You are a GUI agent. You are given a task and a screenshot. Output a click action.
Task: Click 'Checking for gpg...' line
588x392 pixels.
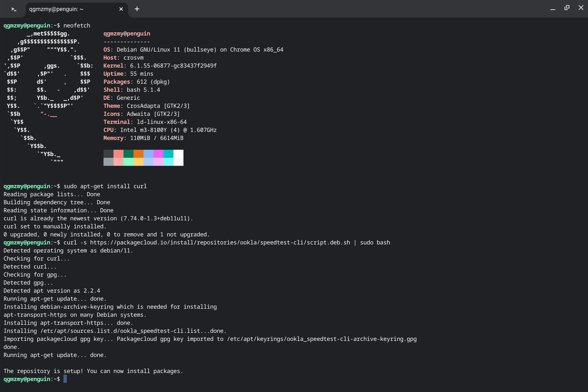(35, 275)
